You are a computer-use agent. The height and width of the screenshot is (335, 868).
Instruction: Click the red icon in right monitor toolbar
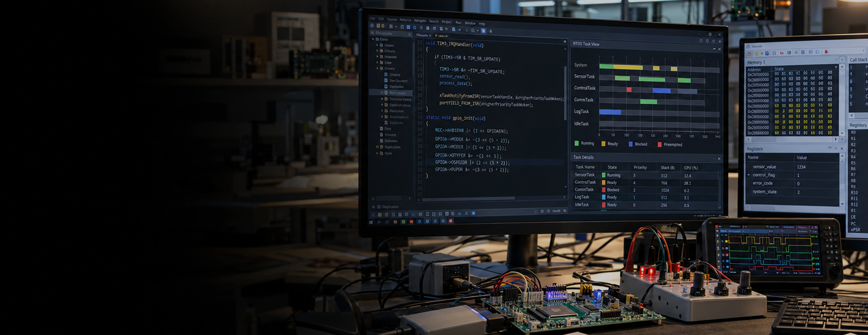pyautogui.click(x=826, y=52)
